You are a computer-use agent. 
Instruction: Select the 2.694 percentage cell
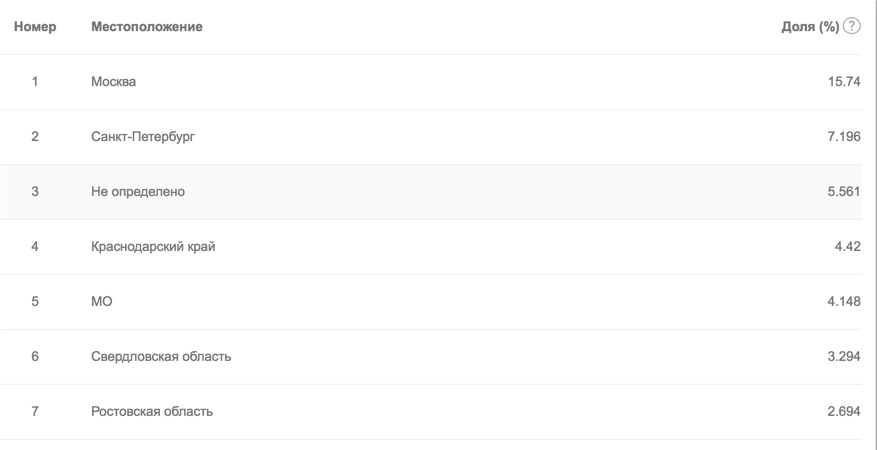click(844, 411)
